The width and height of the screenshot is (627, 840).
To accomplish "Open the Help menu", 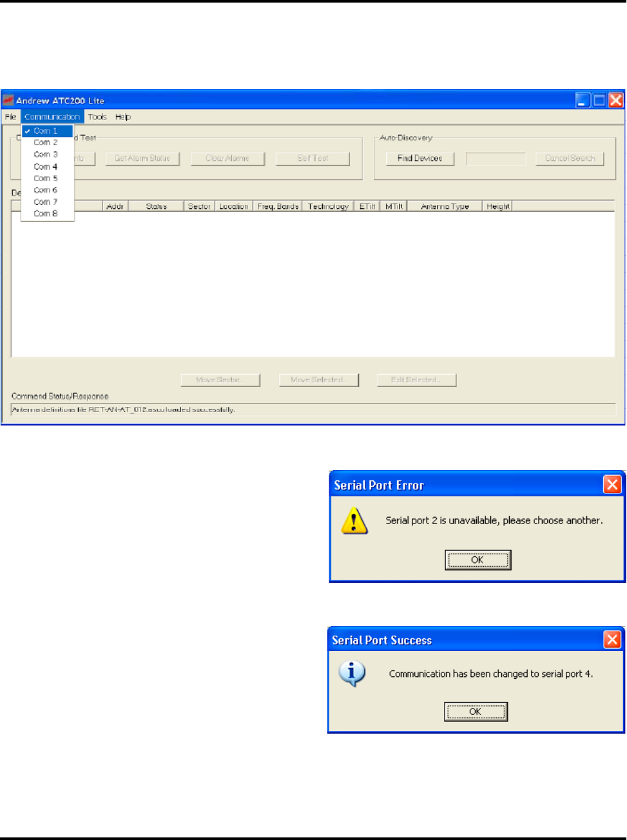I will click(123, 117).
